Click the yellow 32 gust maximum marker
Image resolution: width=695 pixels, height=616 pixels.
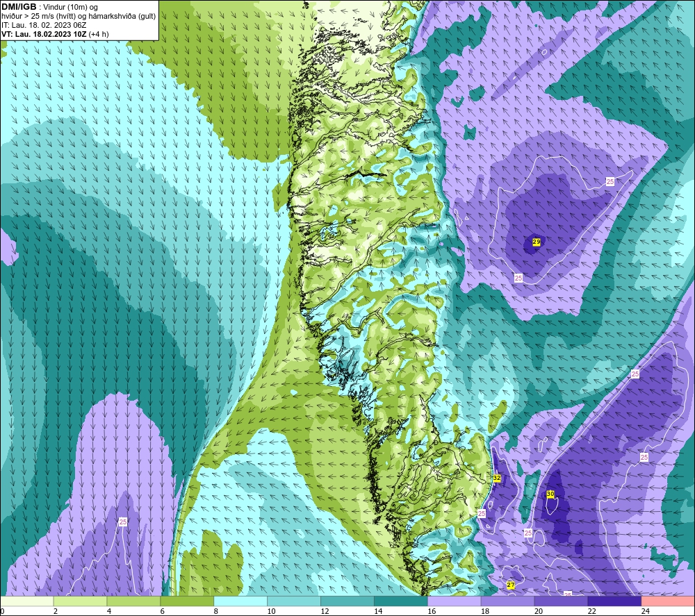click(497, 478)
